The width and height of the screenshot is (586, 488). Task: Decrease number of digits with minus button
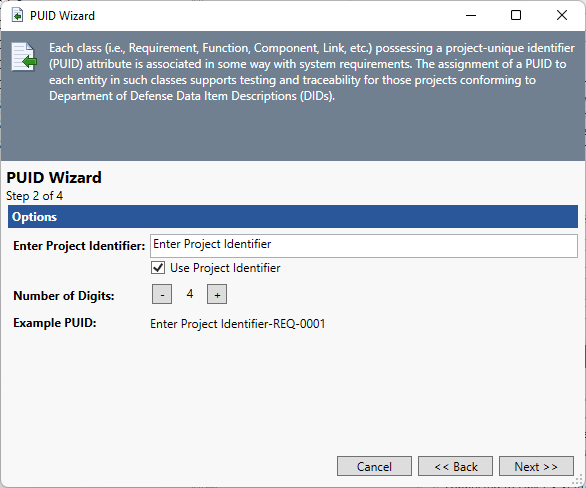(162, 294)
